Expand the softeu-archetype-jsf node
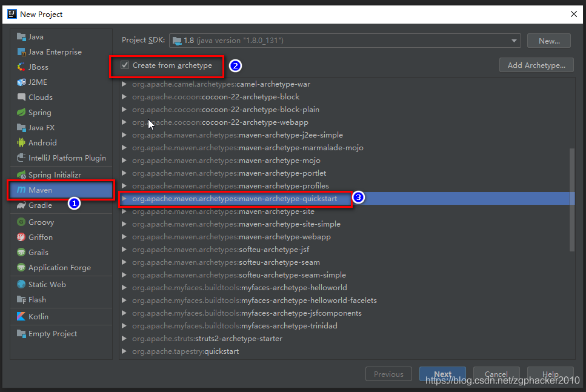 [124, 249]
